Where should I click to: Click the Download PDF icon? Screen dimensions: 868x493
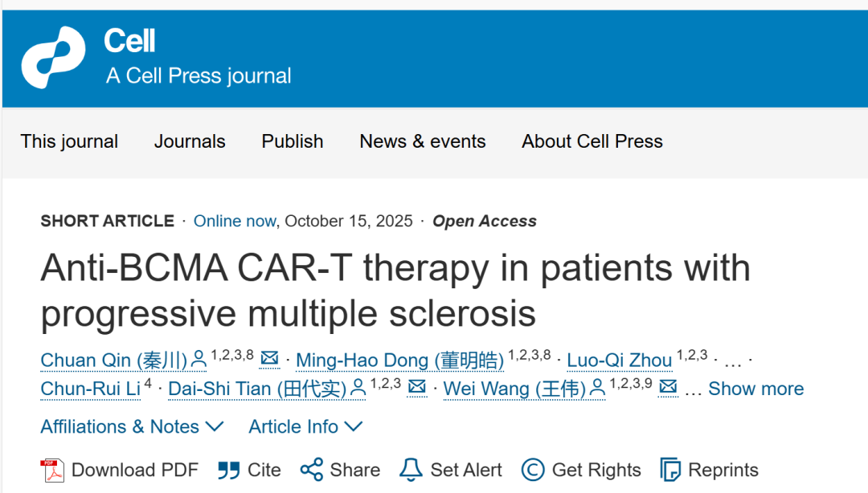[52, 470]
